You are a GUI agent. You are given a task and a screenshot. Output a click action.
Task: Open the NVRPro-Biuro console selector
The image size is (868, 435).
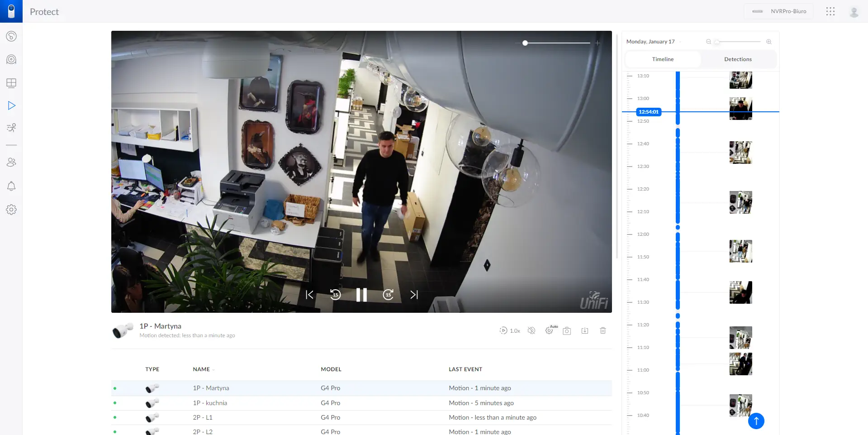(778, 11)
